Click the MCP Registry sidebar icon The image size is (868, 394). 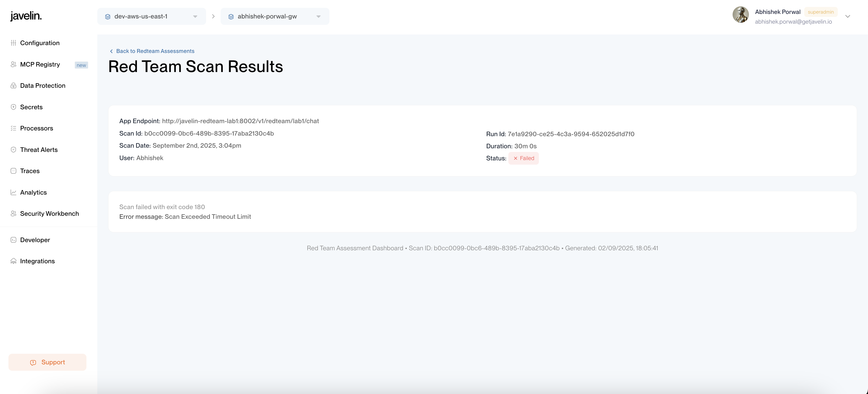pos(14,64)
